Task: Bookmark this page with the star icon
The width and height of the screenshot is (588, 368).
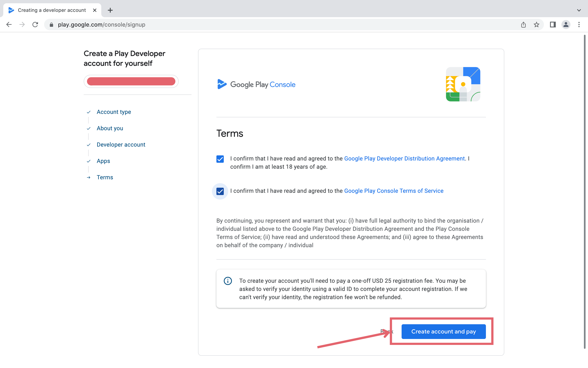Action: point(537,25)
